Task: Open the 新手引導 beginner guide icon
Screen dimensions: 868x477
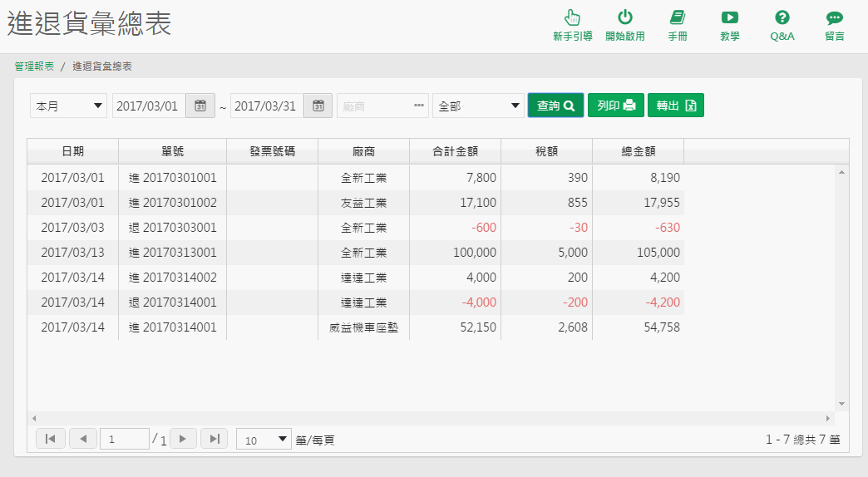Action: pos(572,26)
